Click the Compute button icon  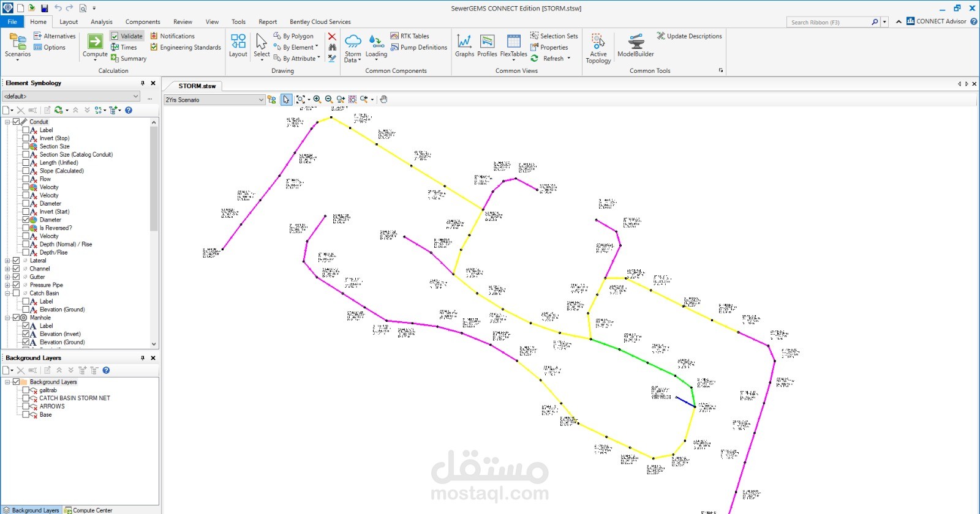(95, 42)
